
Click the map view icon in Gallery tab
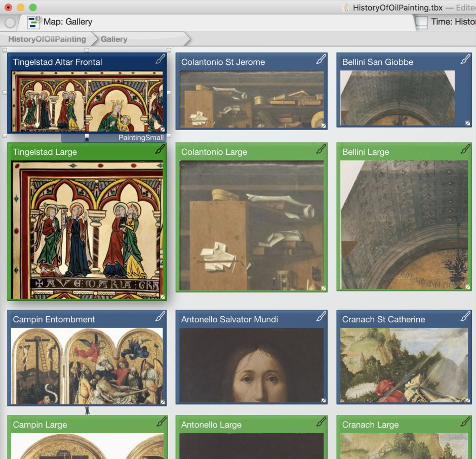(34, 22)
